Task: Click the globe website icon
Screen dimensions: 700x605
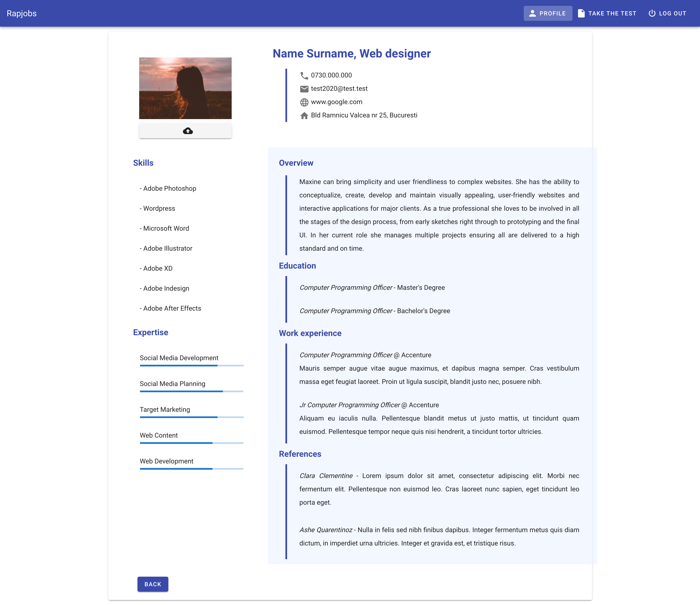Action: coord(304,102)
